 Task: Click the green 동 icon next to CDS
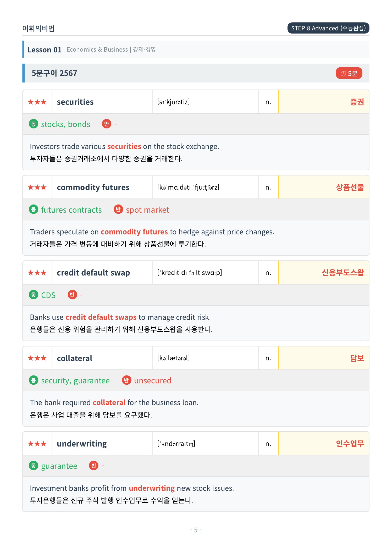point(33,295)
